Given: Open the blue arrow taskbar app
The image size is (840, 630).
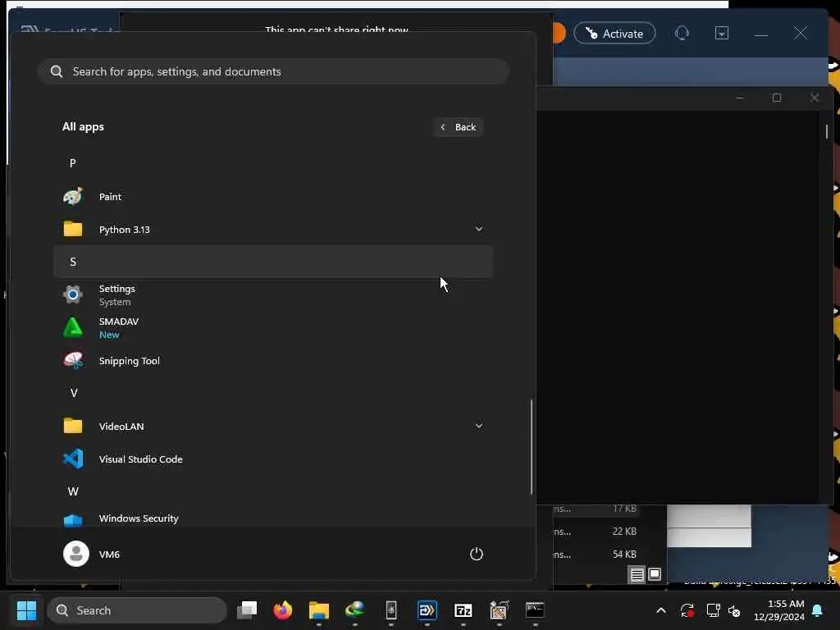Looking at the screenshot, I should point(427,610).
